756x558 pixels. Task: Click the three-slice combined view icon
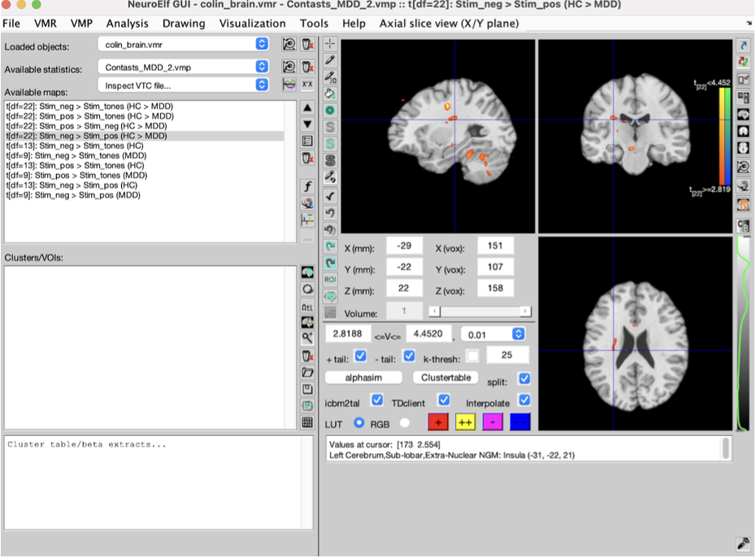(743, 98)
